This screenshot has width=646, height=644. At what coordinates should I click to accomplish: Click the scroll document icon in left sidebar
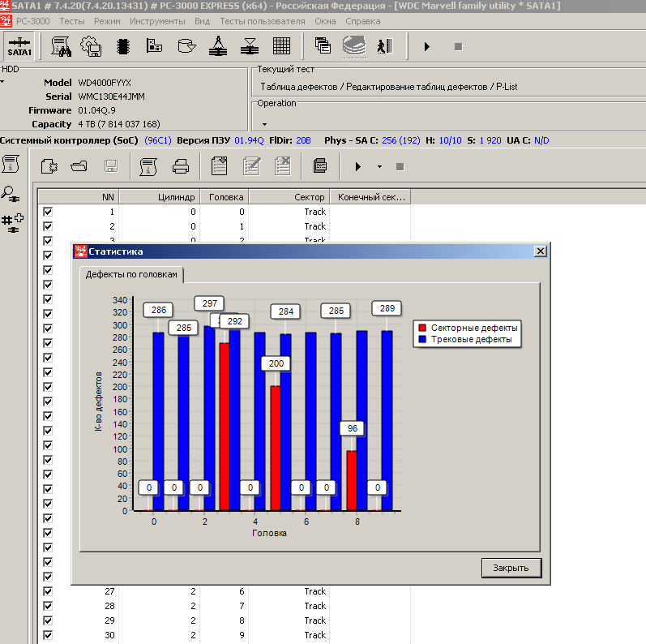click(11, 165)
